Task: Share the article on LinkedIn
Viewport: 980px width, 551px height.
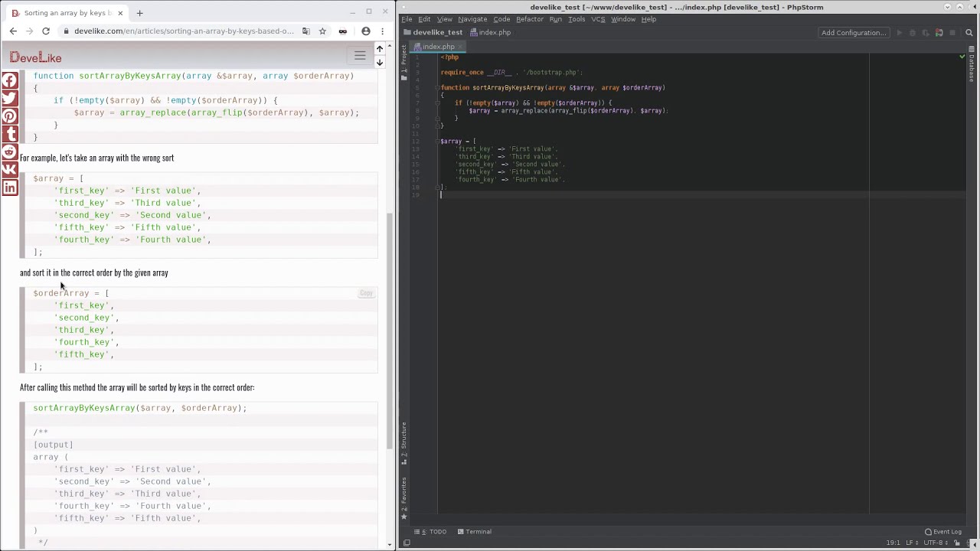Action: pos(9,187)
